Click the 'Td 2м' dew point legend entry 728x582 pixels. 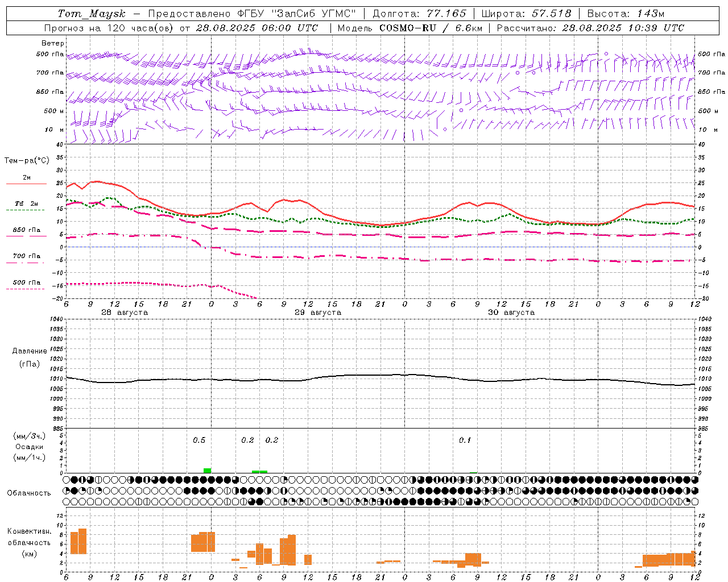tap(26, 203)
